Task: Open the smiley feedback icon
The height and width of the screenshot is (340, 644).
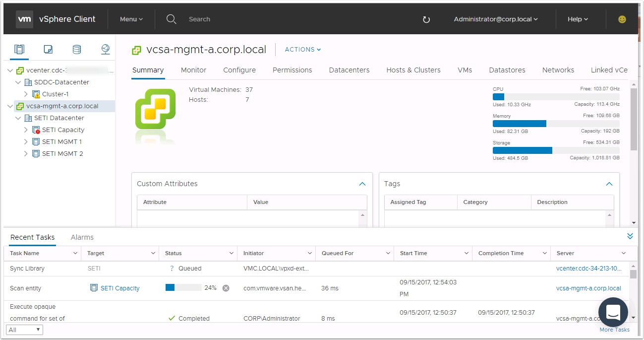Action: (x=622, y=19)
